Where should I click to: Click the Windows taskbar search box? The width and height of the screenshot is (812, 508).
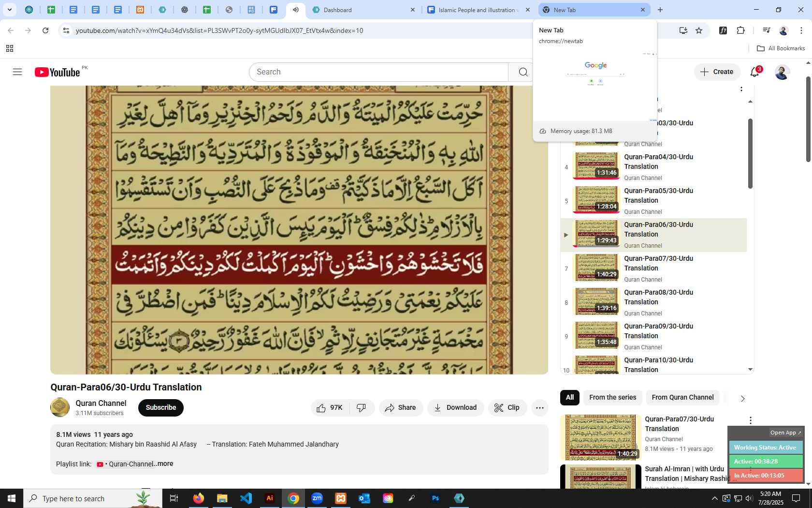point(93,498)
